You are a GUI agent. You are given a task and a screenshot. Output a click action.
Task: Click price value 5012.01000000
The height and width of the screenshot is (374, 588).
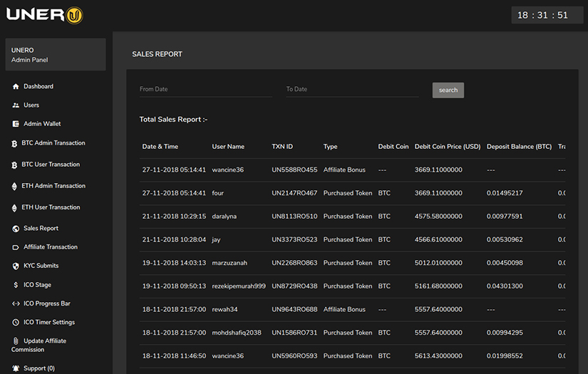[438, 263]
